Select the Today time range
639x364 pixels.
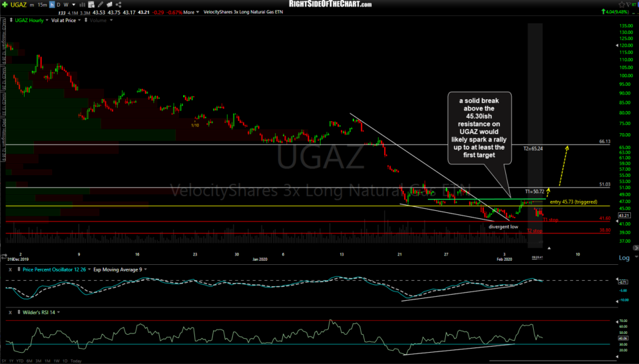76,361
